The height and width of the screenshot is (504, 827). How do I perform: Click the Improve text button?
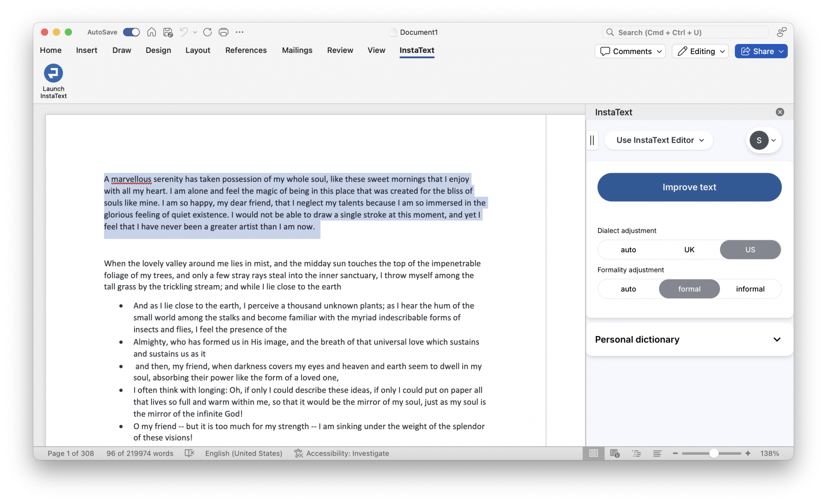click(x=688, y=187)
